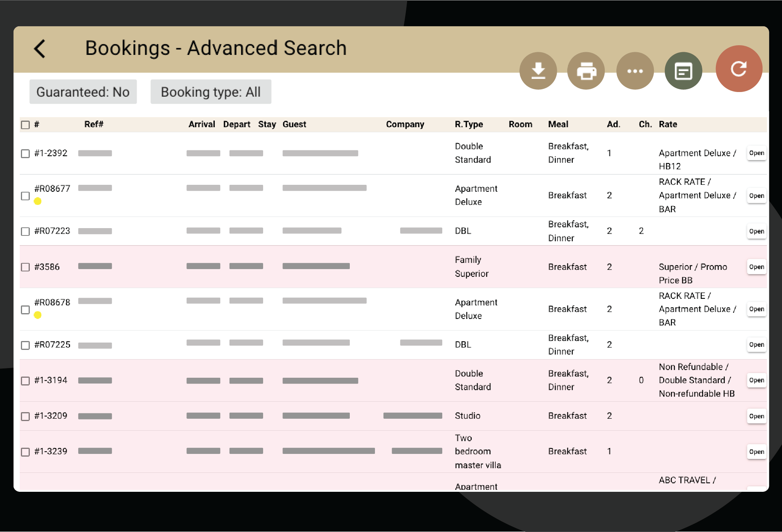Open booking #R07223
This screenshot has height=532, width=782.
tap(756, 231)
